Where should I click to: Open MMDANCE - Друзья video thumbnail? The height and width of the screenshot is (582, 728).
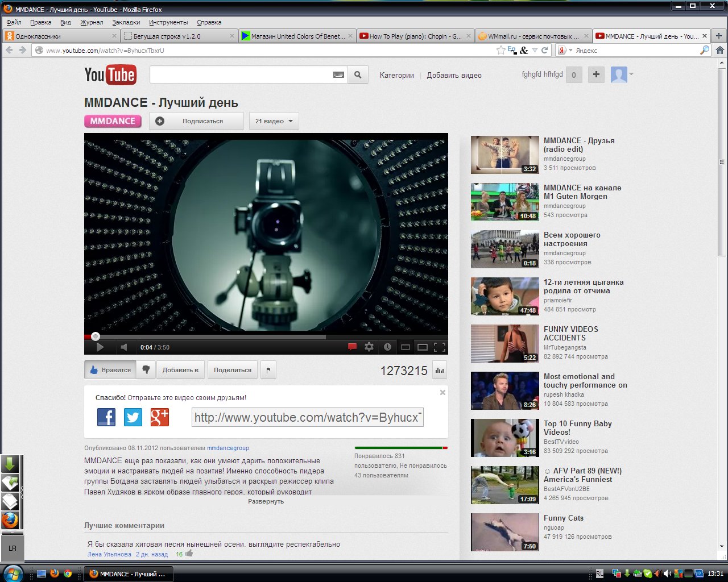click(x=505, y=155)
